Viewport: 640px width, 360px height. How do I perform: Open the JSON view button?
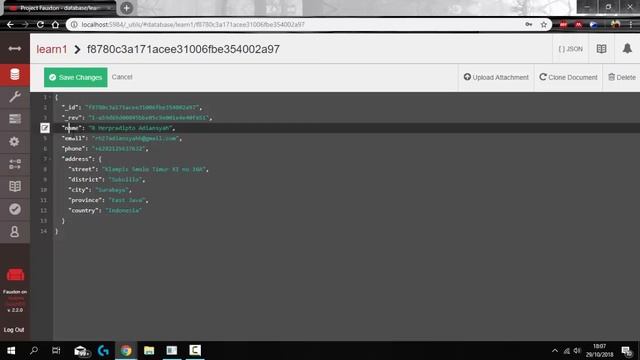pyautogui.click(x=570, y=49)
